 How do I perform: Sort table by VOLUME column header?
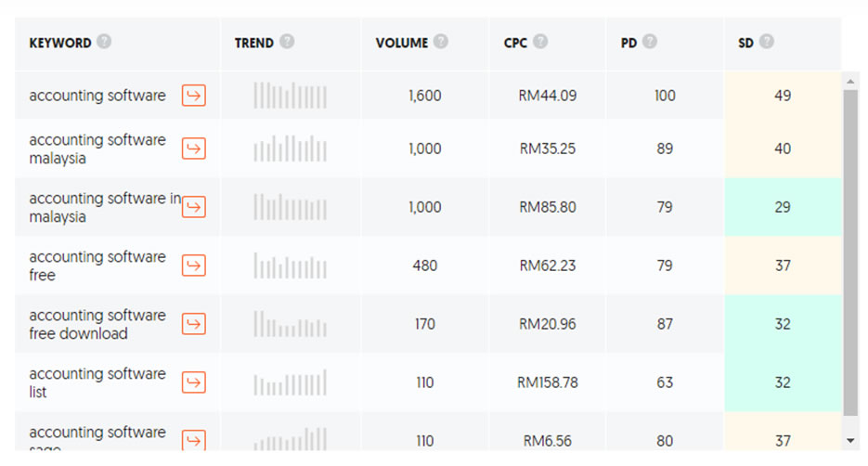402,43
